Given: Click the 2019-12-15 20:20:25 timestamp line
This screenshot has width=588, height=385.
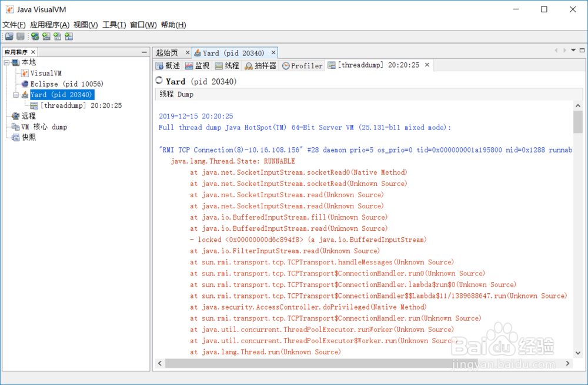Looking at the screenshot, I should click(196, 116).
